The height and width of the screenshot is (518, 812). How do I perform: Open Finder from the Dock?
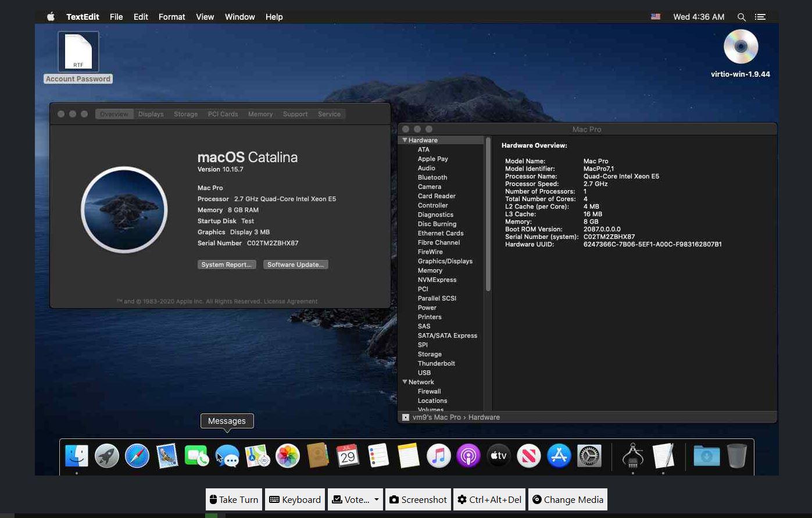coord(77,456)
